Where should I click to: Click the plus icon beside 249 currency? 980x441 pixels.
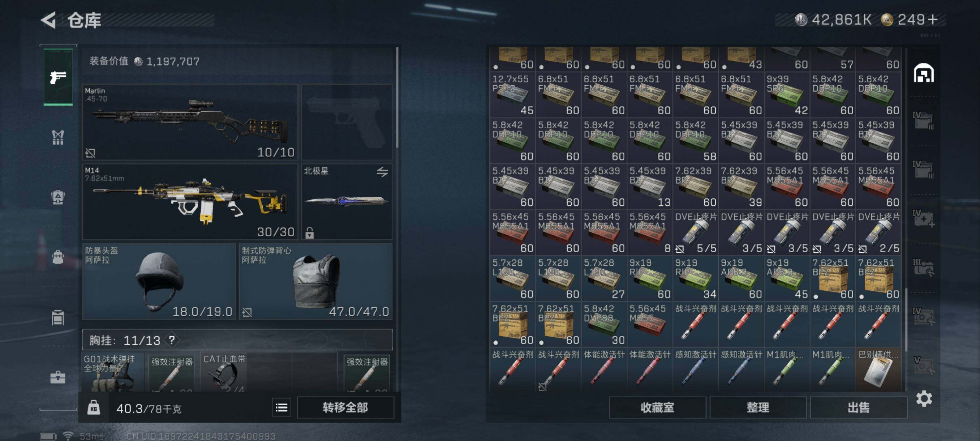pos(933,20)
